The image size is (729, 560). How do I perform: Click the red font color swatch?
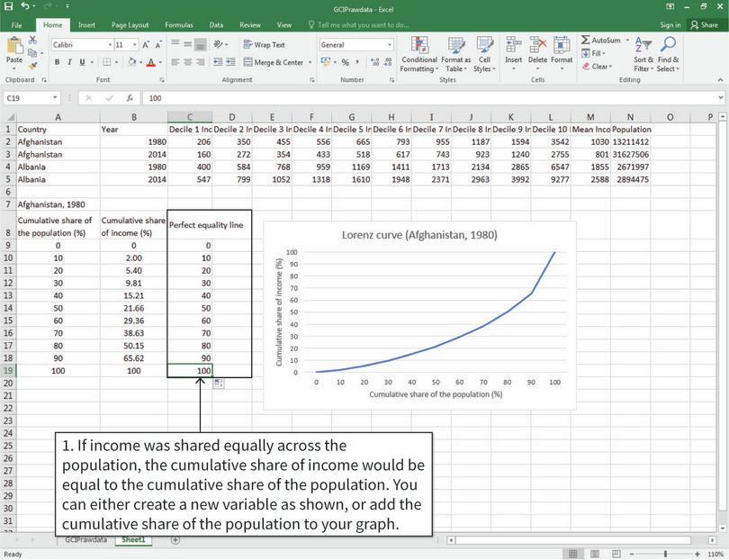tap(150, 63)
